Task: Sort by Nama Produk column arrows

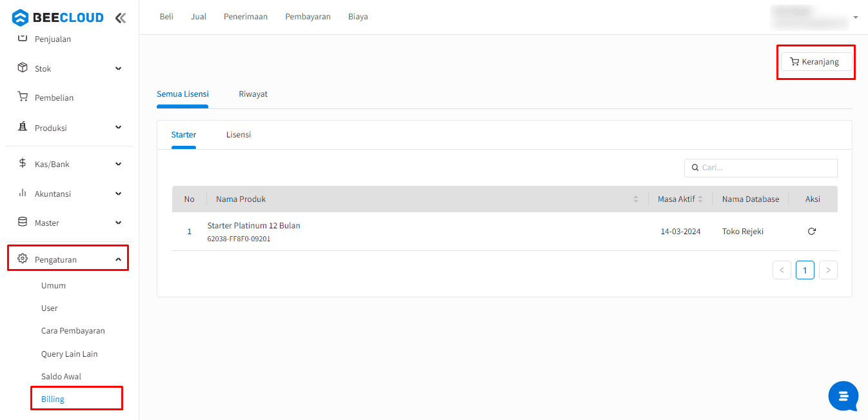Action: tap(636, 199)
